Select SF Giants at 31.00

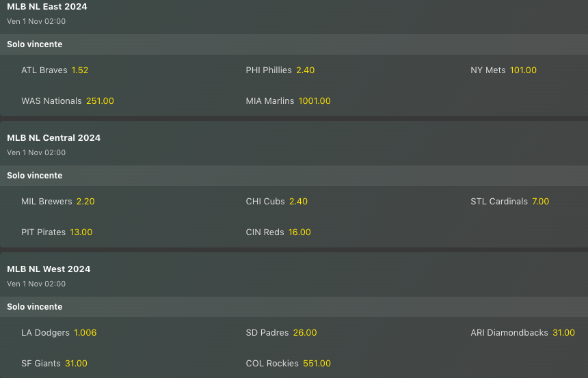tap(76, 364)
